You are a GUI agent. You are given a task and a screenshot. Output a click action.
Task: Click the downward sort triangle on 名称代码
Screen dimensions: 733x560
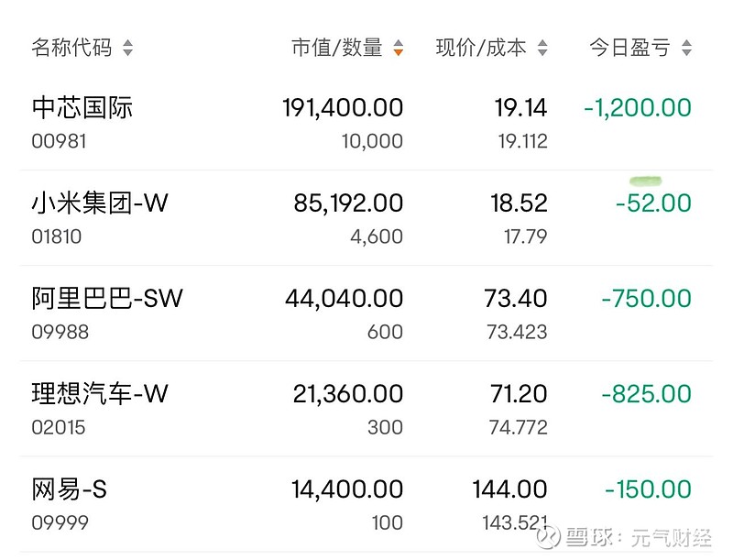coord(131,51)
